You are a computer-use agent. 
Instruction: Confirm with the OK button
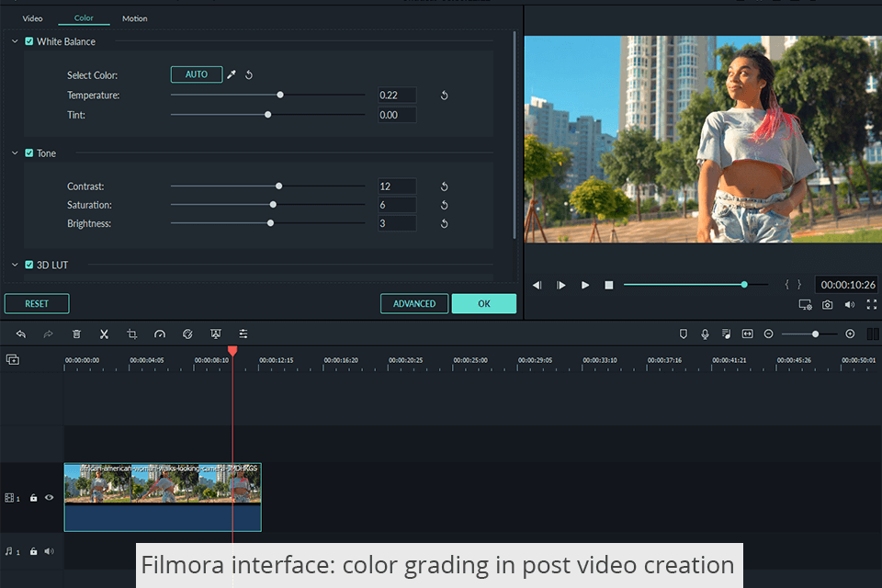coord(484,303)
